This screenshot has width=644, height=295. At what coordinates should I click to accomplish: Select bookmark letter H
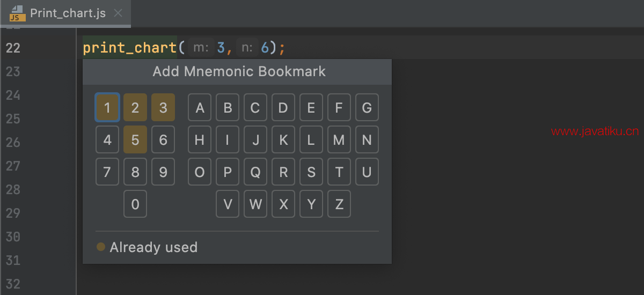tap(200, 139)
